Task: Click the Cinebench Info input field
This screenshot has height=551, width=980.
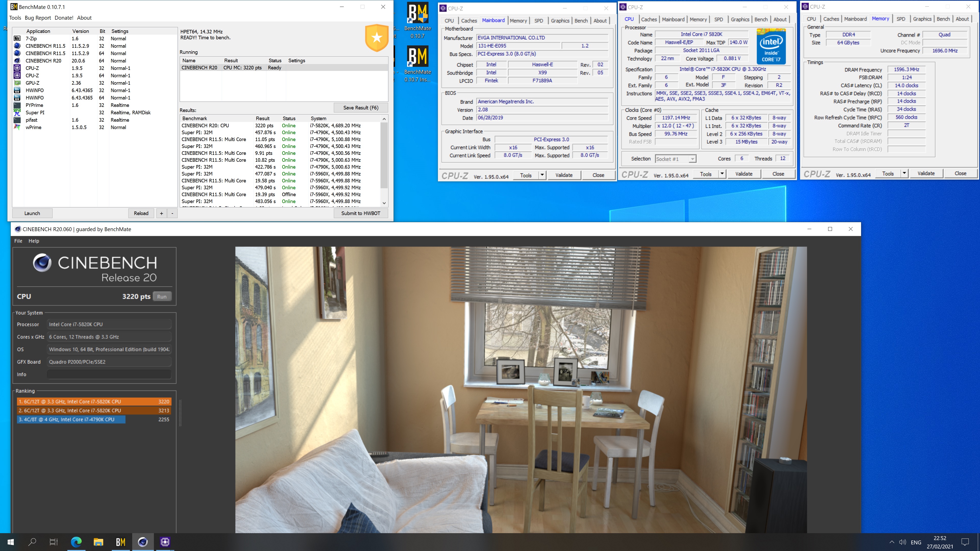Action: [x=109, y=374]
